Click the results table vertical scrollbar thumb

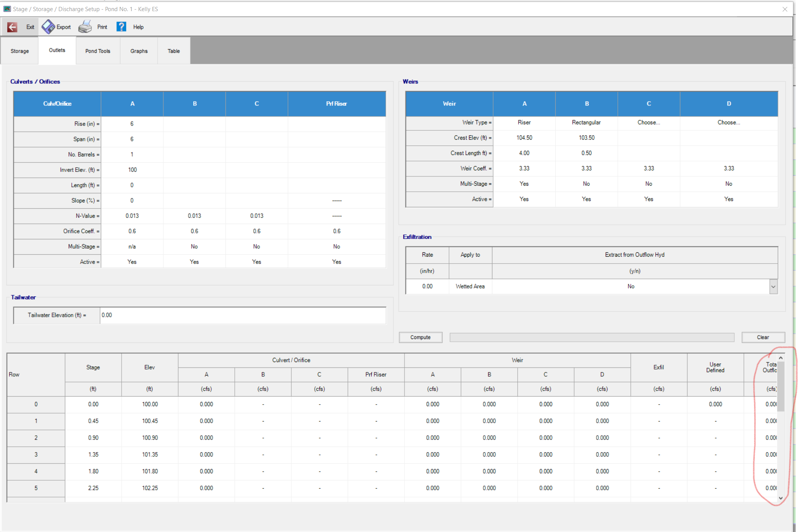[781, 386]
